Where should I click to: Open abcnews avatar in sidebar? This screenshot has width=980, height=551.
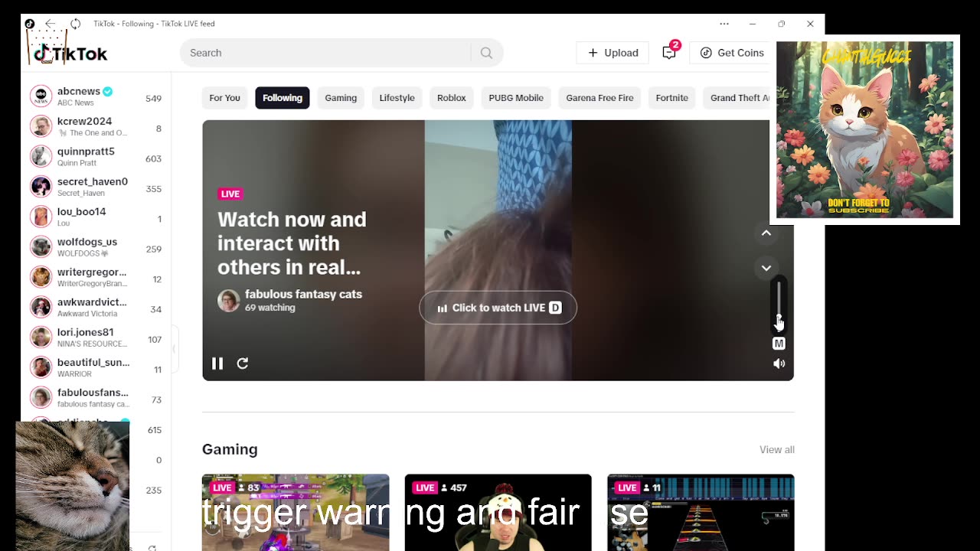coord(41,96)
